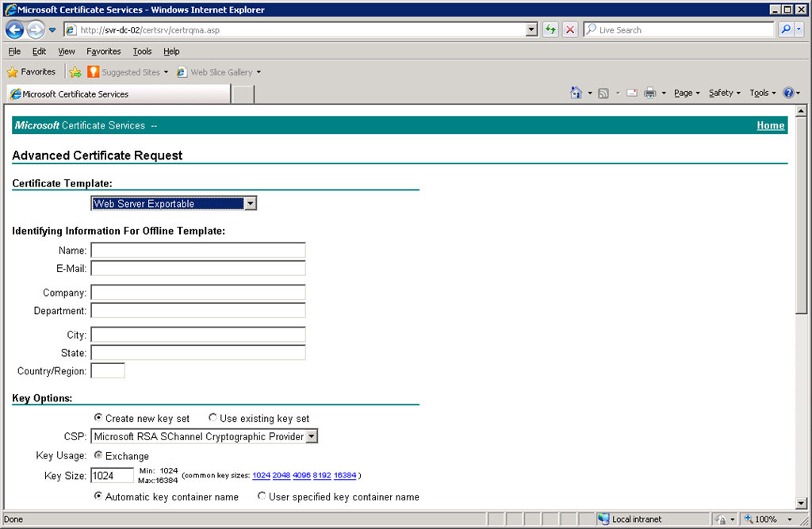Go back using the Back arrow button

pyautogui.click(x=14, y=29)
